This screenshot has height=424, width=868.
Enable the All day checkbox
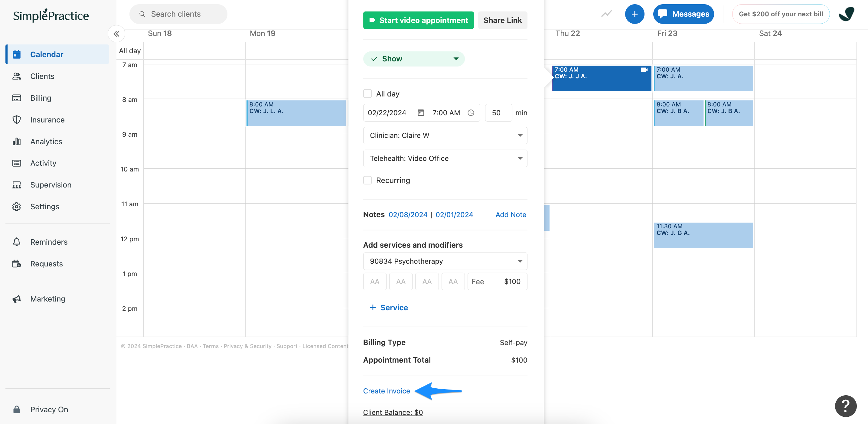367,93
